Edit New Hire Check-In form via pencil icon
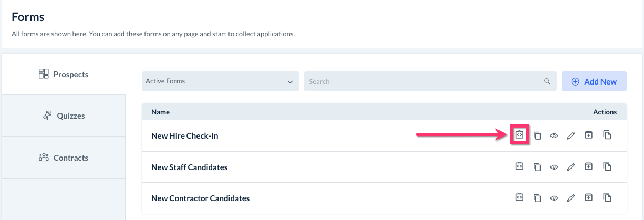Image resolution: width=644 pixels, height=220 pixels. [571, 135]
